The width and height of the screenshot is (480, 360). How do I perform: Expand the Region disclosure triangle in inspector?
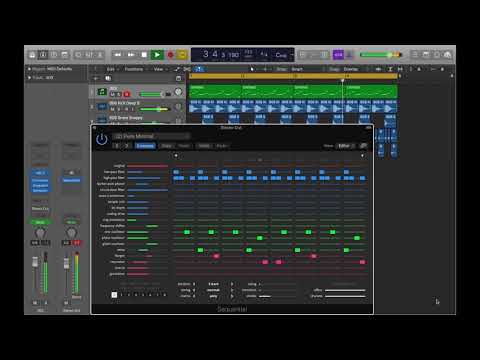tap(29, 69)
